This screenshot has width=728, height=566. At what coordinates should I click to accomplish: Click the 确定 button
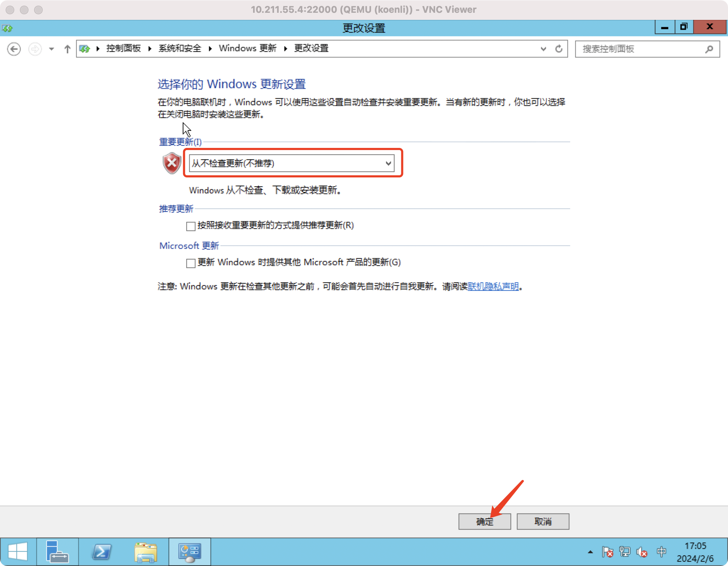[x=485, y=522]
